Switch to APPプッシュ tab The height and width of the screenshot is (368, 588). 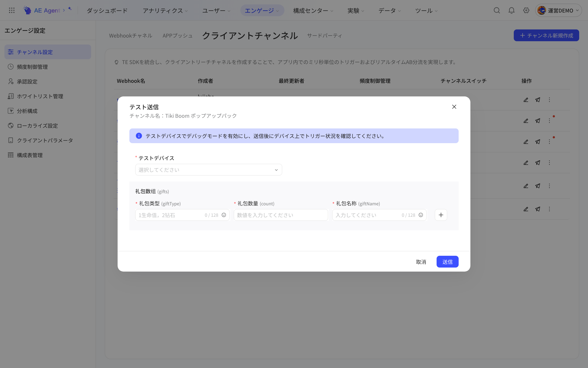(x=178, y=36)
